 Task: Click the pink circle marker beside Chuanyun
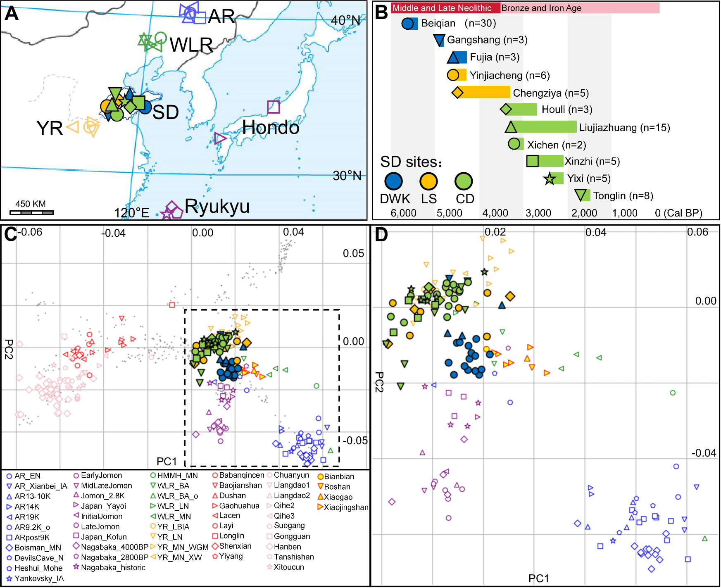[269, 475]
